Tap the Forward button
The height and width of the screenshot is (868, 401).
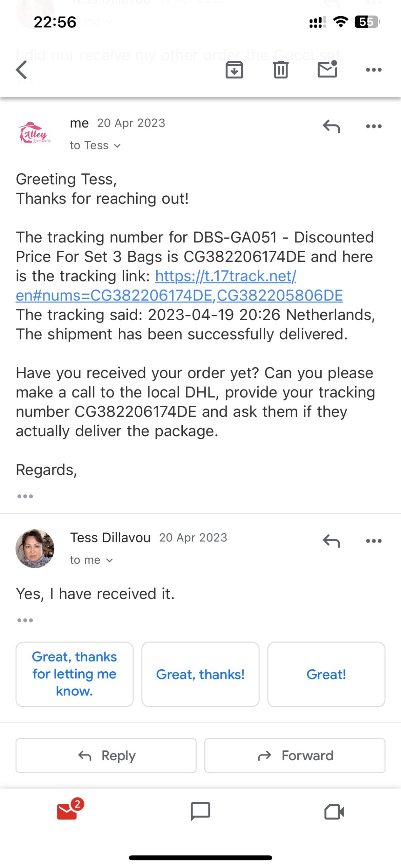(x=294, y=756)
